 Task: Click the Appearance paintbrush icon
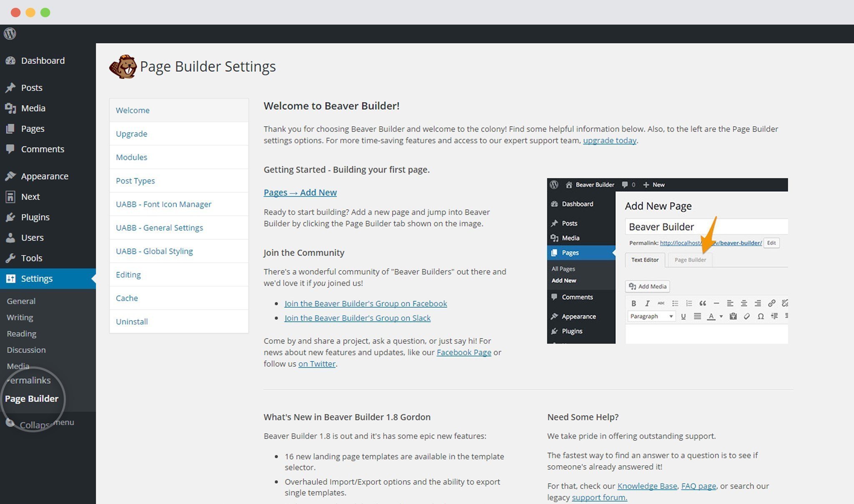(x=10, y=176)
